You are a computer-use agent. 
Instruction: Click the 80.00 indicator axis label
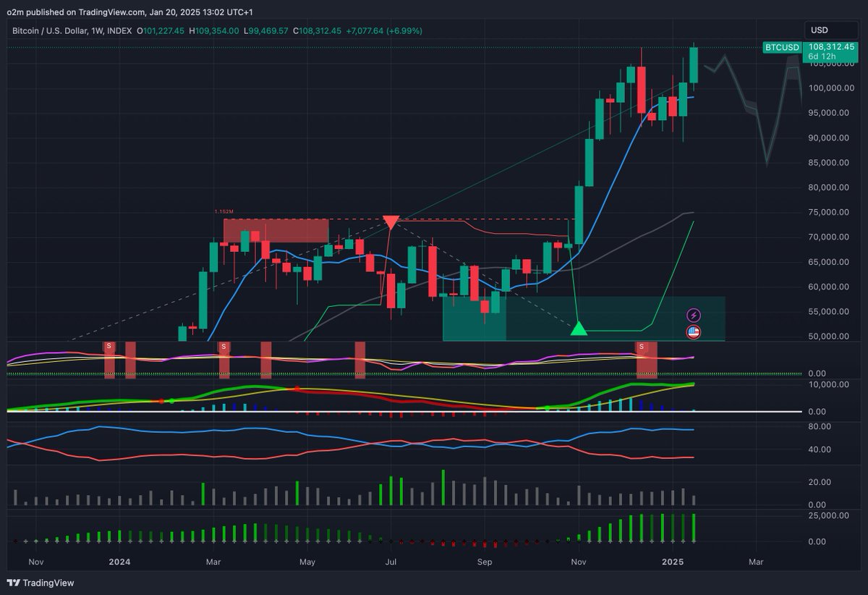pyautogui.click(x=821, y=426)
